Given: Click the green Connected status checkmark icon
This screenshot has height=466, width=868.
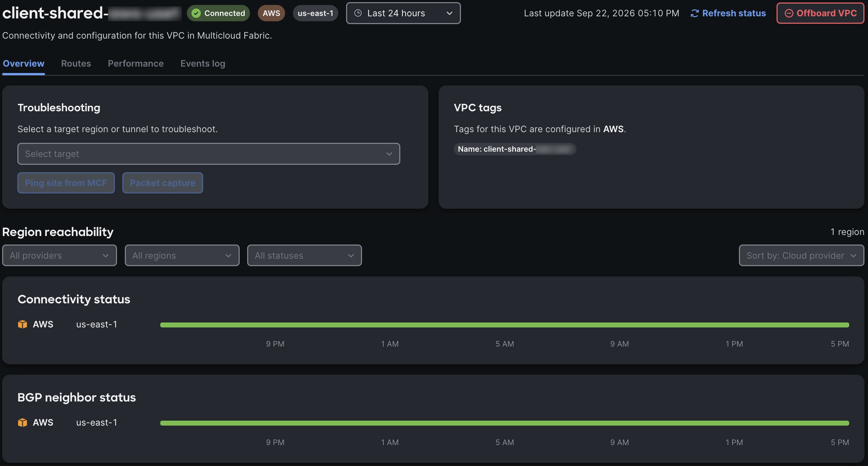Looking at the screenshot, I should (x=196, y=13).
